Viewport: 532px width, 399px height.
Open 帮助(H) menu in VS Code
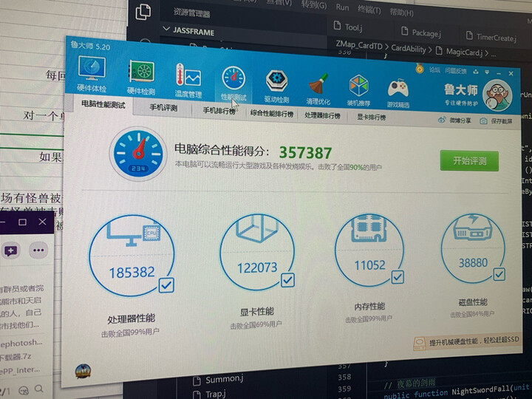401,13
